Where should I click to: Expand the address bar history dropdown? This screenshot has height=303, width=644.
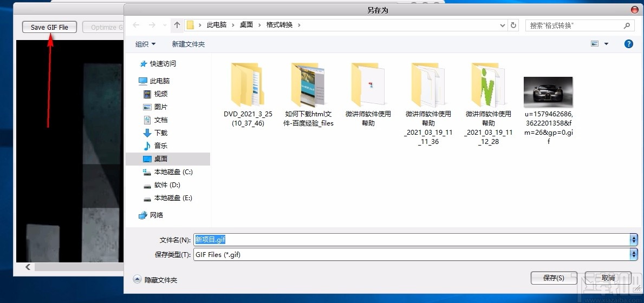point(503,25)
